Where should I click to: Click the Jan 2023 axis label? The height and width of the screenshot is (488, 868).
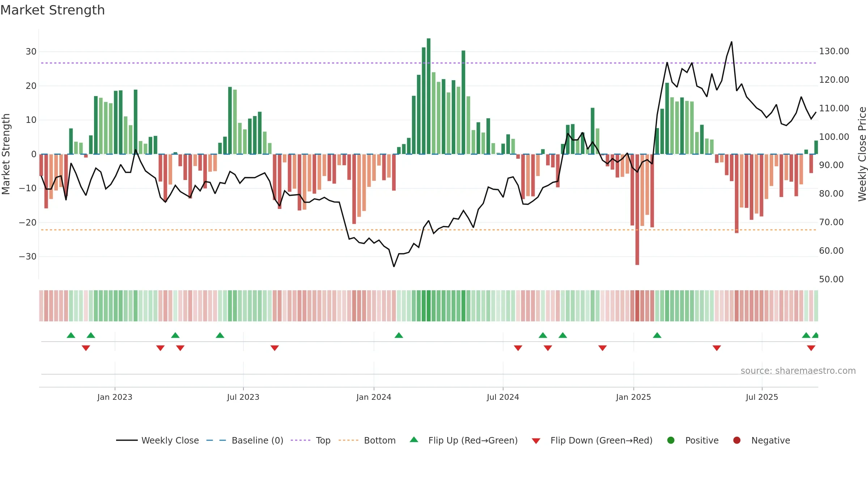click(115, 397)
